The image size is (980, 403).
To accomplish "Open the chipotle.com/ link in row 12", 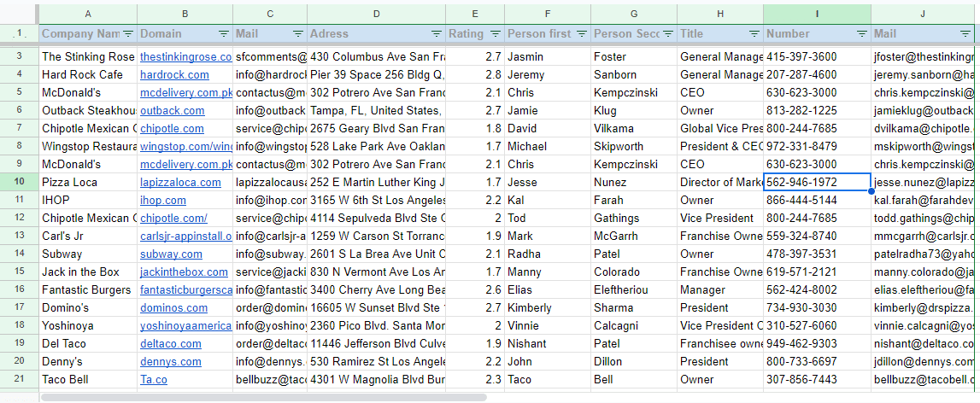I will (x=173, y=218).
